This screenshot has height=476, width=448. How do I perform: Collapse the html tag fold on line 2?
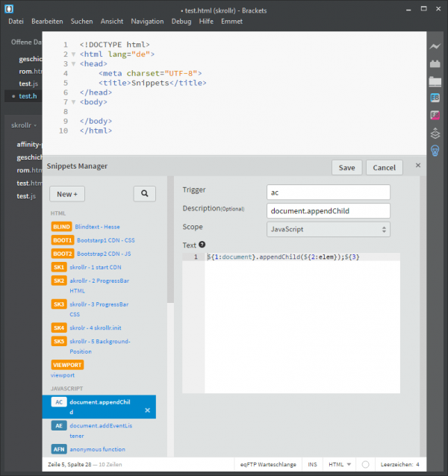[73, 54]
